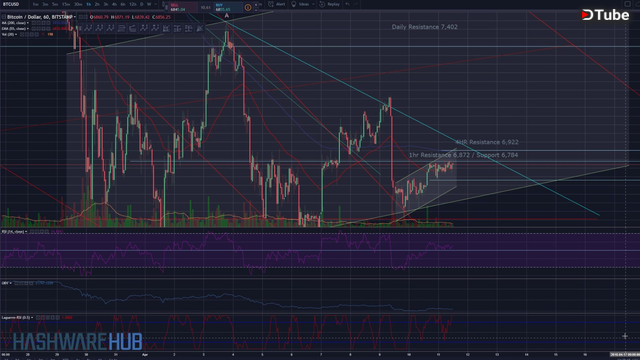Click the O6860.79 open price value

pos(99,17)
